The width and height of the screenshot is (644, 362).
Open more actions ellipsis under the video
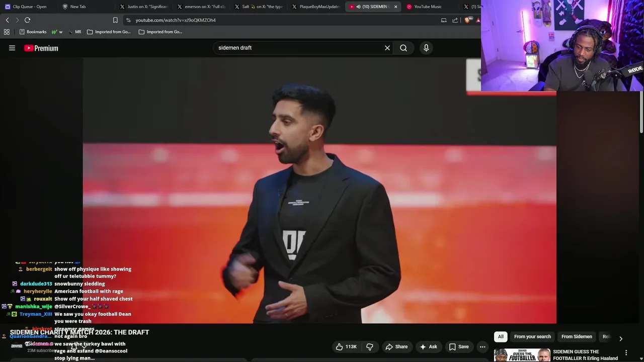coord(482,346)
